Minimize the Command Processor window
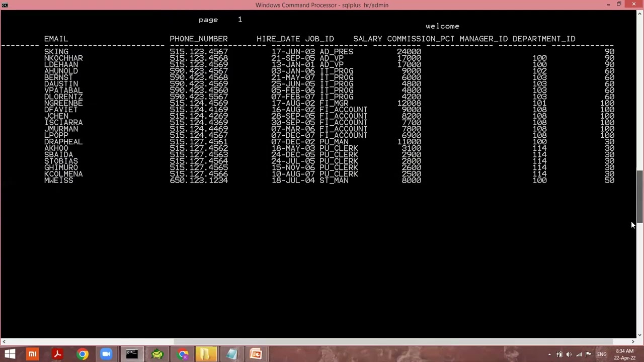 click(x=608, y=5)
